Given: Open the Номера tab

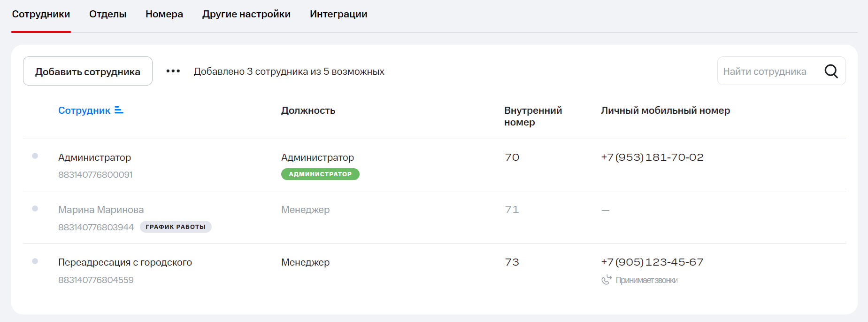Looking at the screenshot, I should coord(164,14).
